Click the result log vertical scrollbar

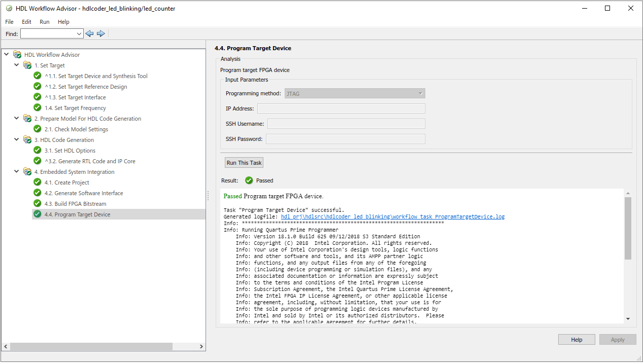click(628, 228)
